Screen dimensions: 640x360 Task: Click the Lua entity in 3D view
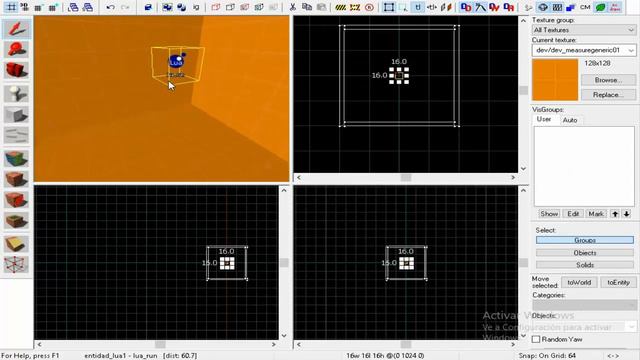coord(176,61)
